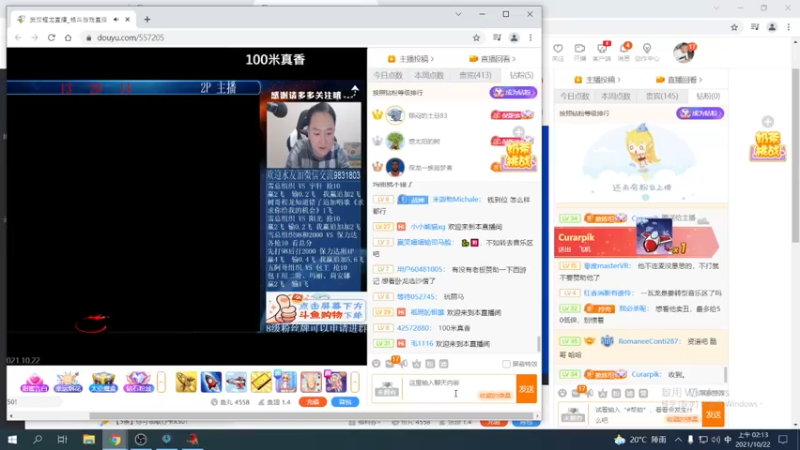Show hidden system tray icons

tap(678, 439)
